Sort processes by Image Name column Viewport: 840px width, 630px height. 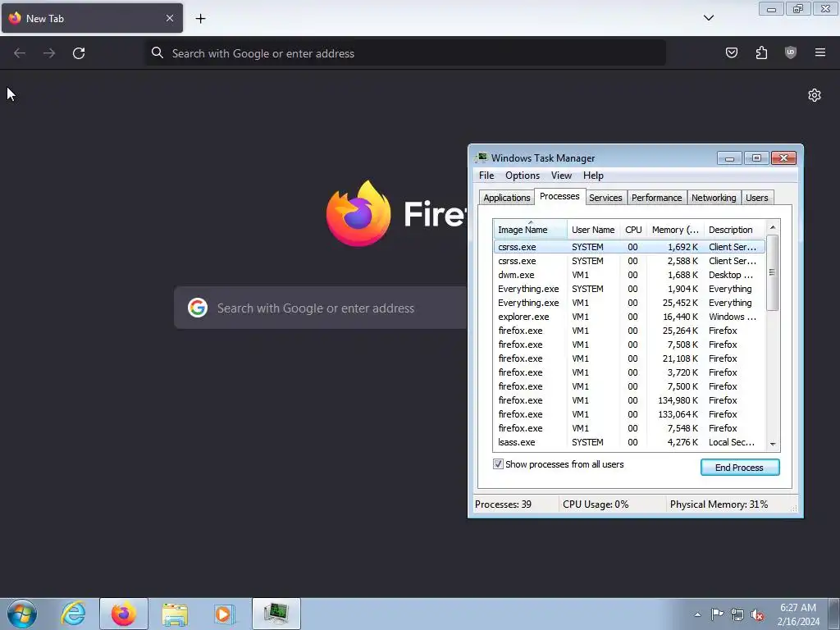[530, 230]
